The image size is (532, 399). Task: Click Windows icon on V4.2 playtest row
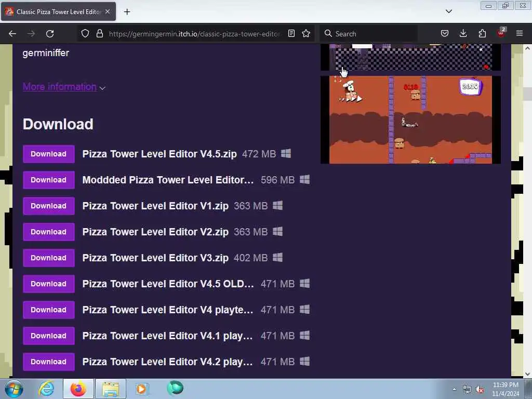coord(304,361)
